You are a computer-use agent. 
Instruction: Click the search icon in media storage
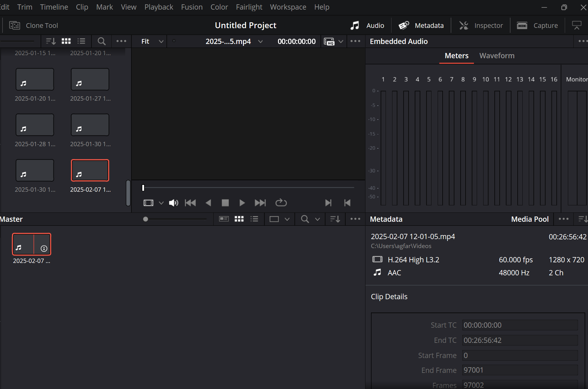click(101, 41)
